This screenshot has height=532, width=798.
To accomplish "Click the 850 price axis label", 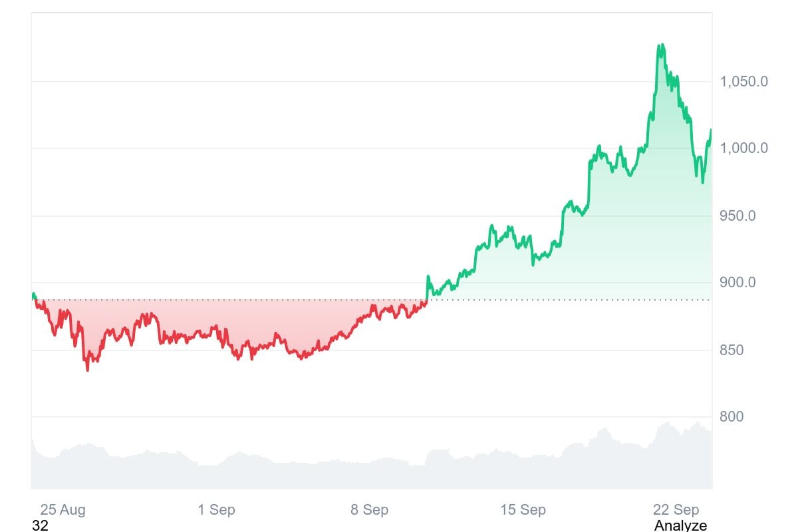I will [731, 350].
